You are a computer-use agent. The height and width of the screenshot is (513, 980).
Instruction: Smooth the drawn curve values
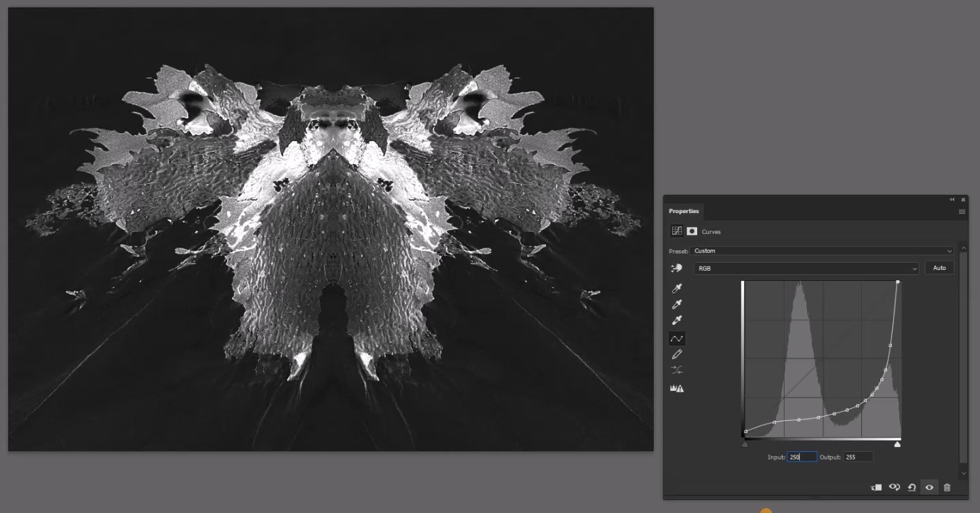pyautogui.click(x=676, y=370)
